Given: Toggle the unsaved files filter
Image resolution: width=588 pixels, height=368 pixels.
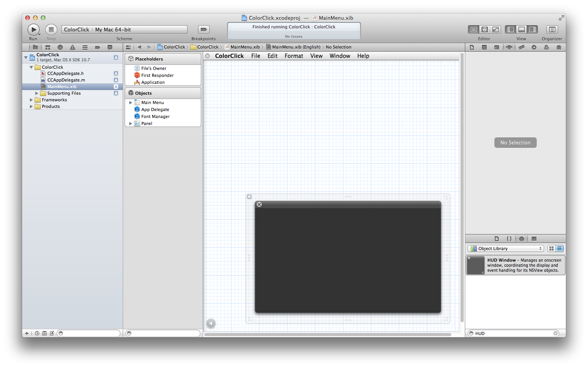Looking at the screenshot, I should click(x=52, y=333).
